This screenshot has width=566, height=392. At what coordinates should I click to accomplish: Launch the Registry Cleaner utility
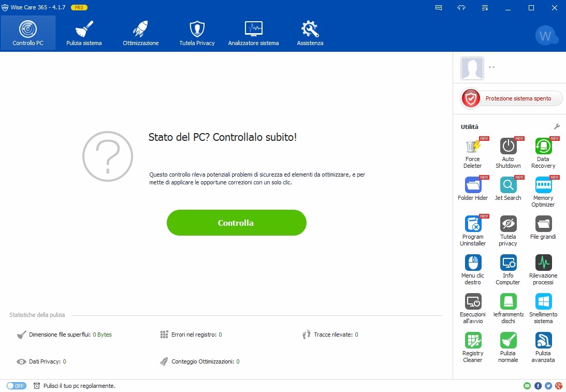pos(472,347)
